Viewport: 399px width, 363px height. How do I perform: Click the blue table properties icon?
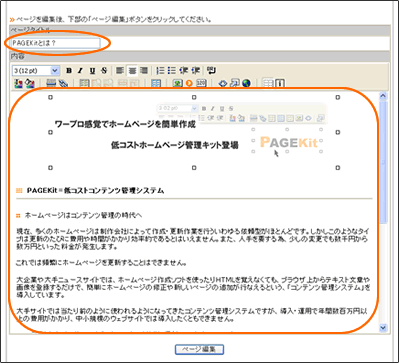pos(156,83)
